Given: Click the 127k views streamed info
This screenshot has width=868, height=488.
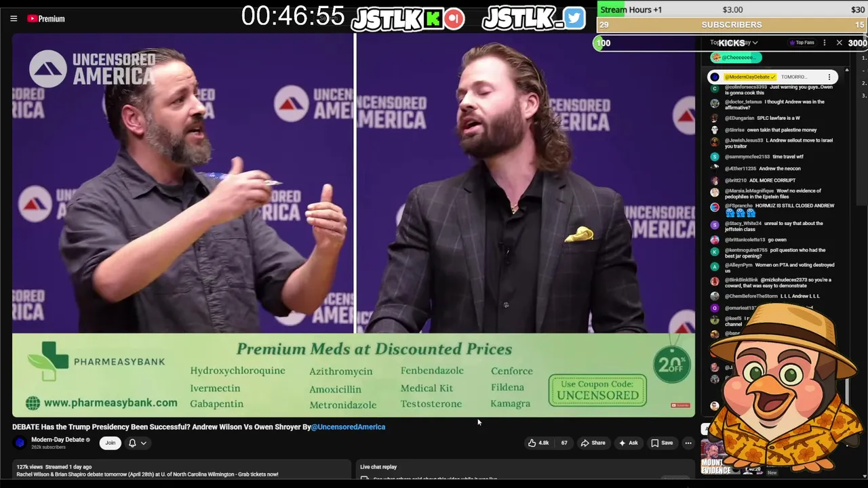Looking at the screenshot, I should click(54, 467).
